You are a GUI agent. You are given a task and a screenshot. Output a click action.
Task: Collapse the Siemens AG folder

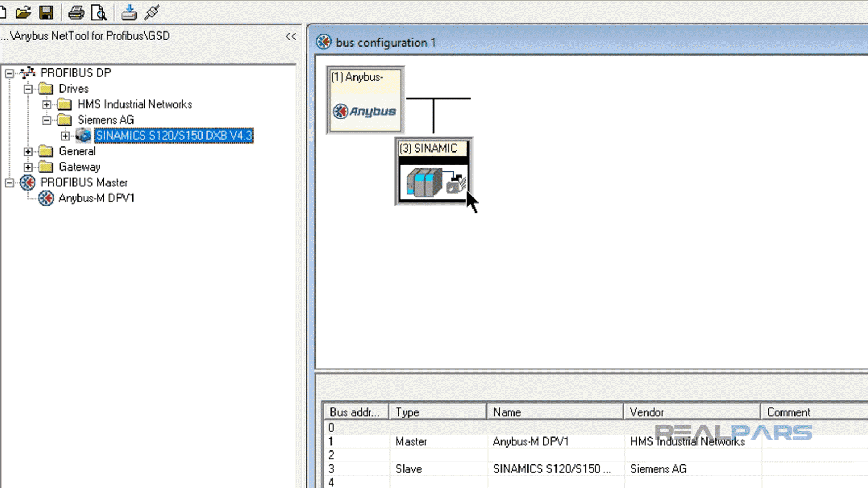pyautogui.click(x=47, y=119)
